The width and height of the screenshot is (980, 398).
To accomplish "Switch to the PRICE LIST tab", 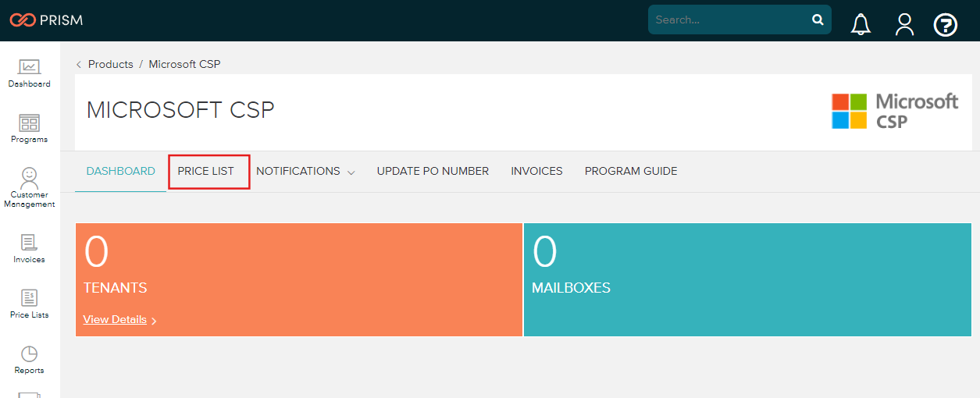I will pos(206,172).
